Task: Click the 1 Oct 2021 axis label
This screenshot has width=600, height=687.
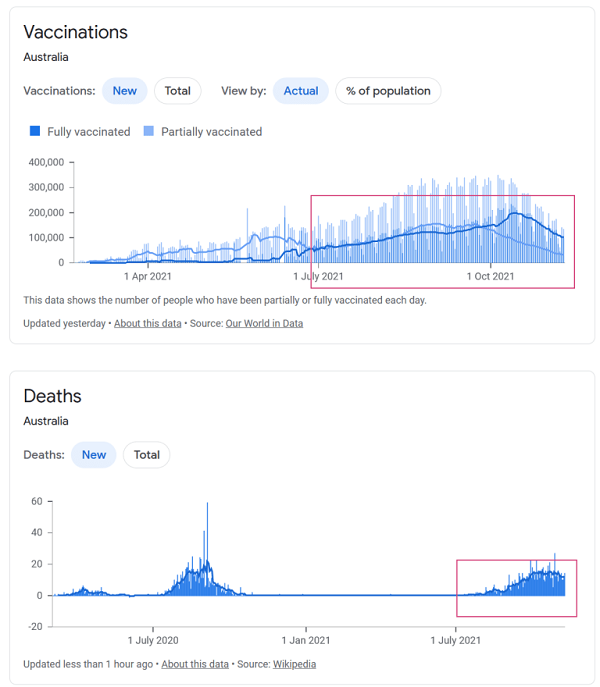Action: click(x=489, y=276)
